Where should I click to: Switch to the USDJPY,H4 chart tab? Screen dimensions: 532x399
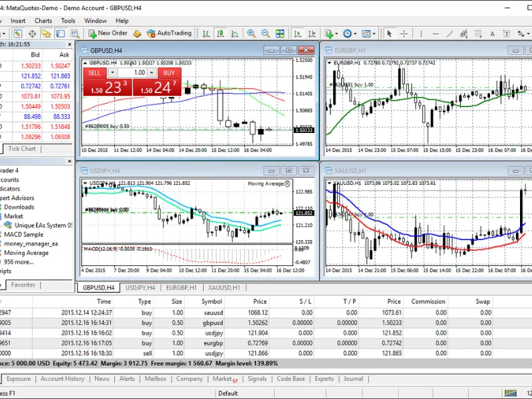click(140, 288)
